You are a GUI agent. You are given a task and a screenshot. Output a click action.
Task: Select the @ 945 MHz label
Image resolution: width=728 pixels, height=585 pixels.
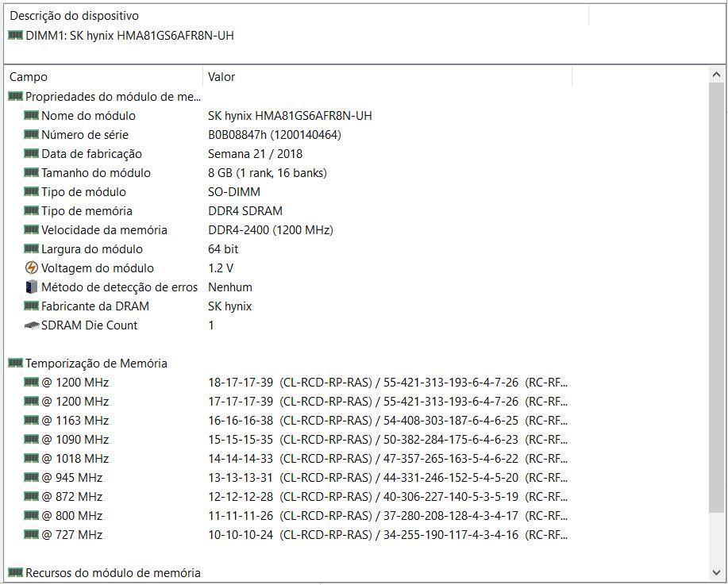(x=71, y=477)
